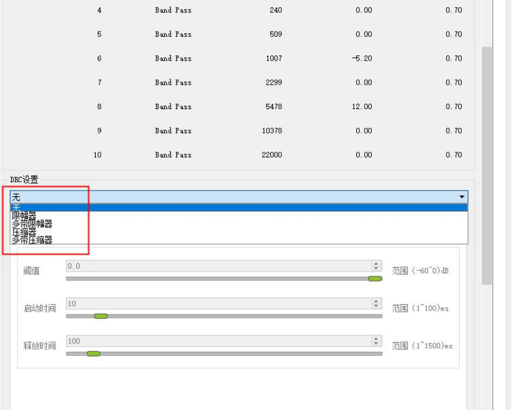Screen dimensions: 532x410
Task: Select the Band Pass type in row 5
Action: pos(173,34)
